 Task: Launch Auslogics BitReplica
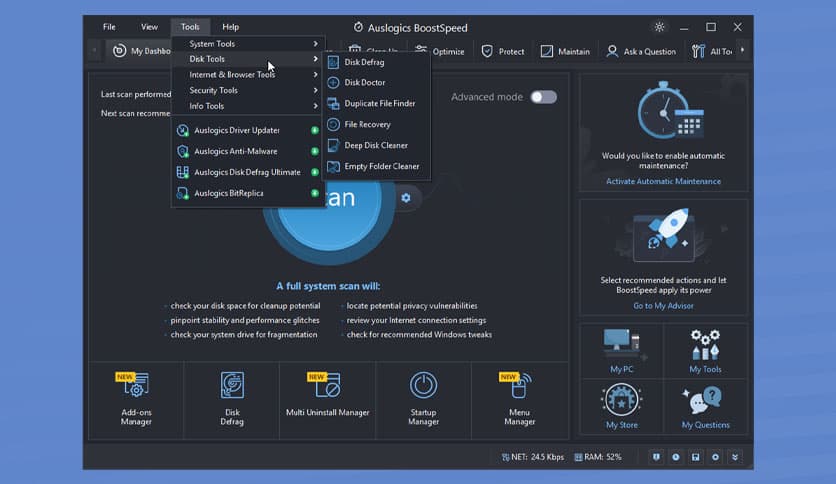pyautogui.click(x=248, y=193)
